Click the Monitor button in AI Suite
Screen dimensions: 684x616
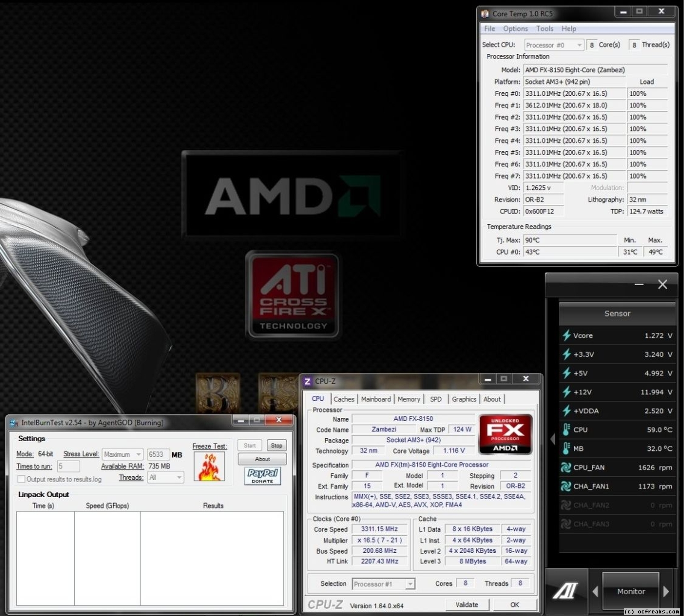click(x=631, y=591)
